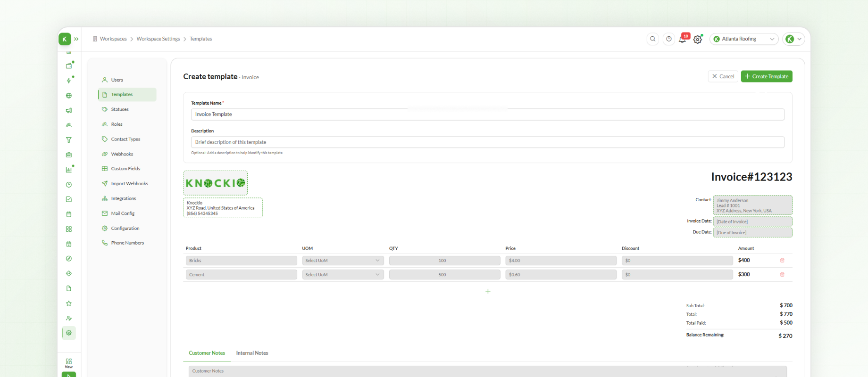Open the active settings gear in the left rail

(69, 333)
